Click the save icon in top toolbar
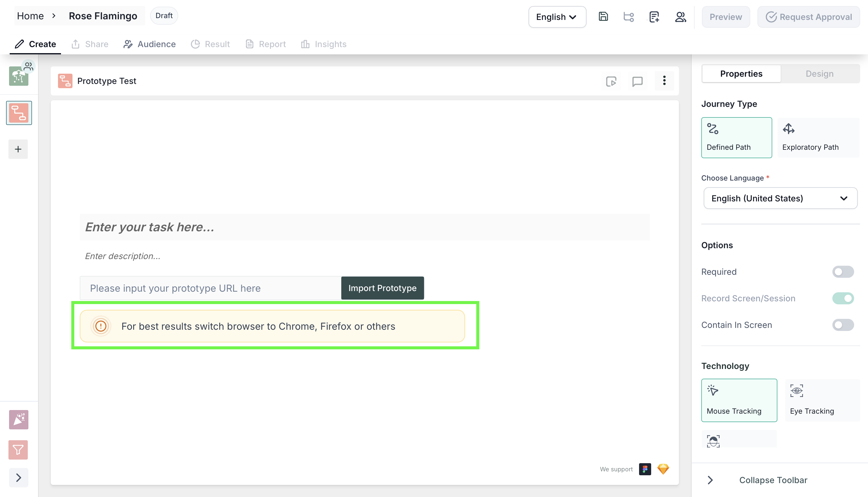868x497 pixels. [x=603, y=16]
